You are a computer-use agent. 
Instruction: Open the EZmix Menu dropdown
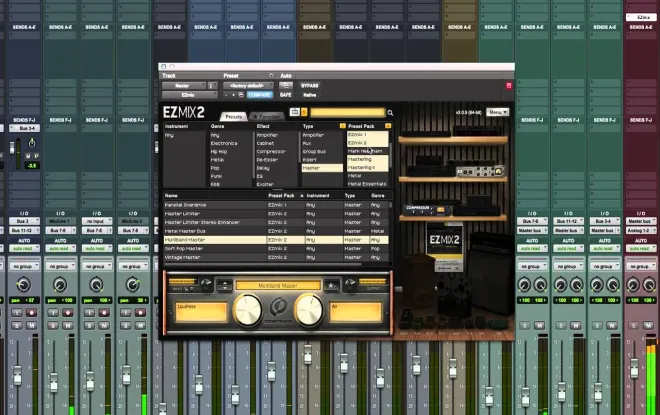pyautogui.click(x=498, y=112)
